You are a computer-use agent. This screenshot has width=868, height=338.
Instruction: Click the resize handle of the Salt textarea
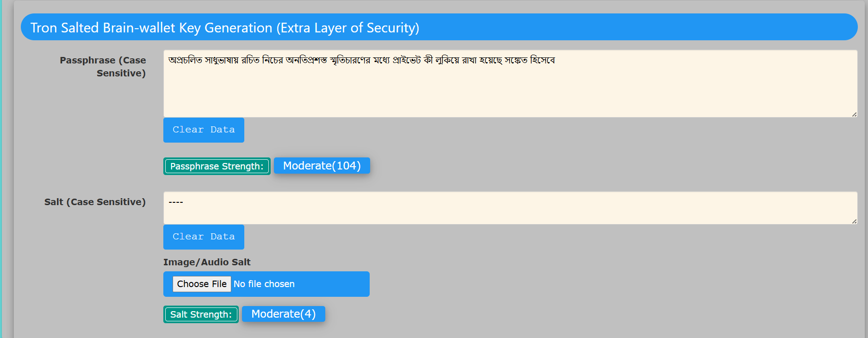pos(854,221)
